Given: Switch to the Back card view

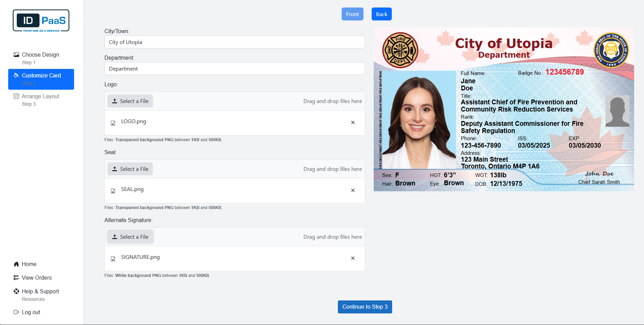Looking at the screenshot, I should coord(381,14).
